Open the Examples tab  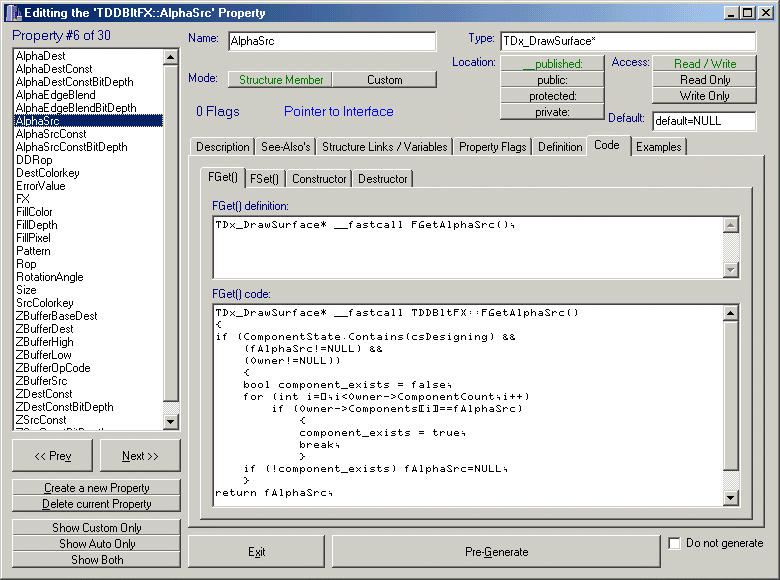658,147
